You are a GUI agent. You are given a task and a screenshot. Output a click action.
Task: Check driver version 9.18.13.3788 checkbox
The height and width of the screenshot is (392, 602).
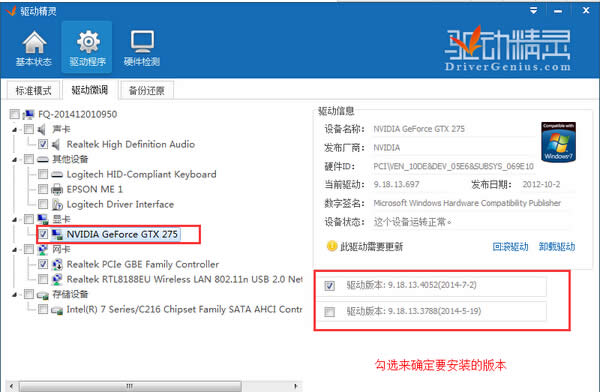tap(329, 312)
